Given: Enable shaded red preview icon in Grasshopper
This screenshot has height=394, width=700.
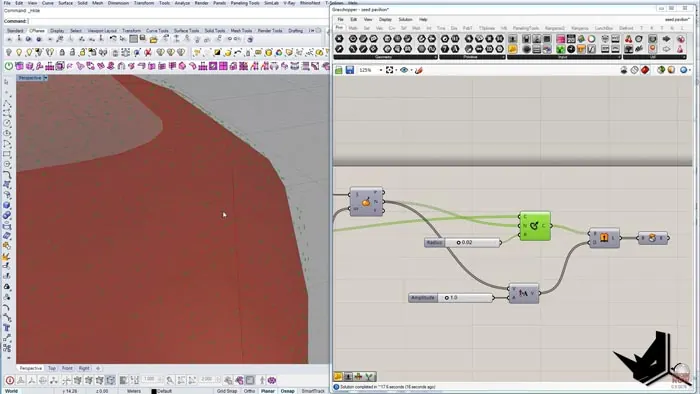Looking at the screenshot, I should coord(645,71).
